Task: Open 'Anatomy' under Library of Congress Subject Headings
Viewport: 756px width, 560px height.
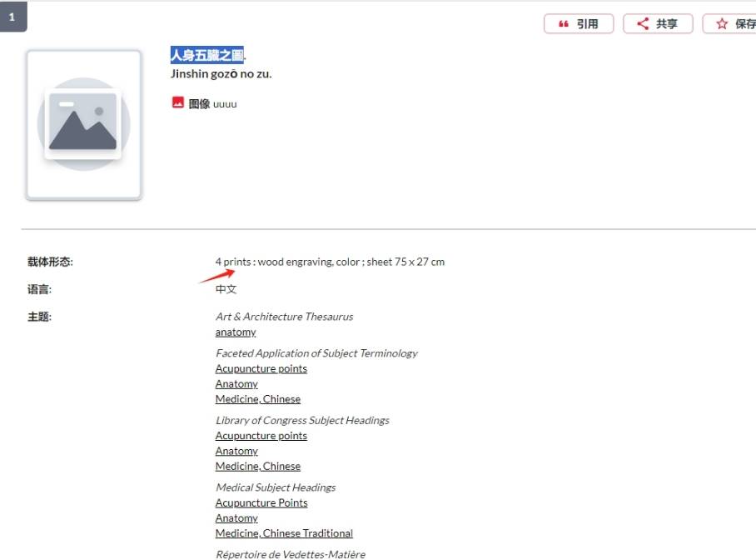Action: (236, 451)
